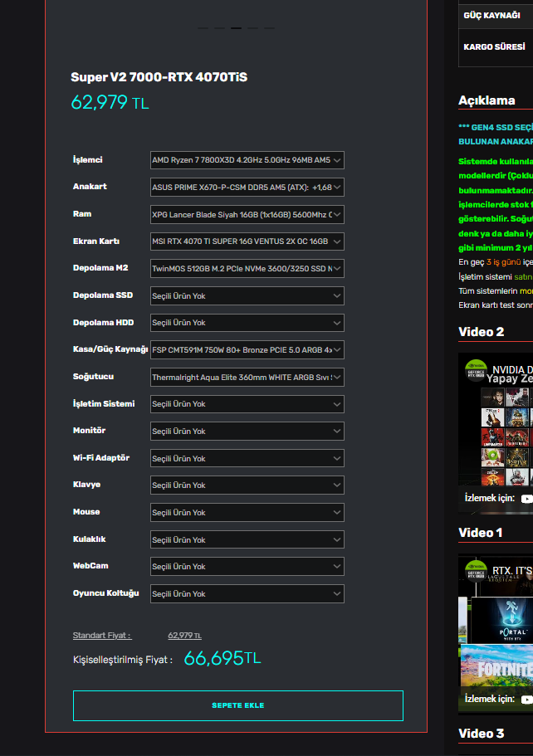This screenshot has height=756, width=533.
Task: Open the Depolama SSD dropdown
Action: pyautogui.click(x=247, y=296)
